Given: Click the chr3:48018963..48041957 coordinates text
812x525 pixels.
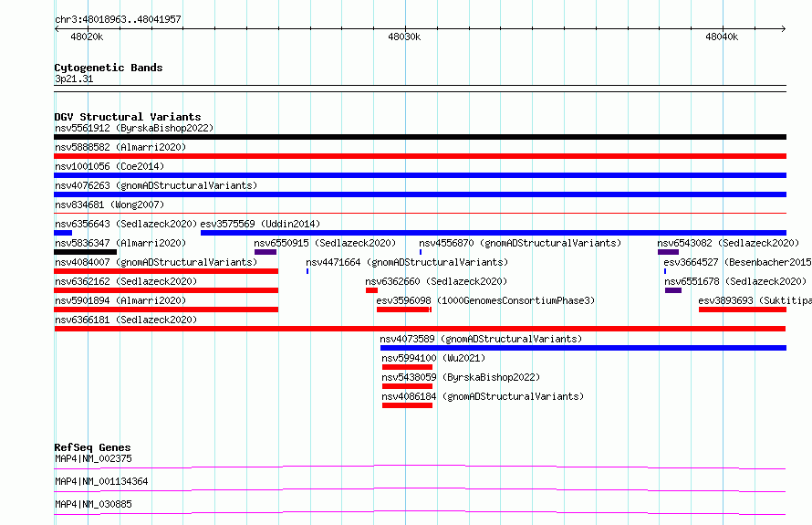Looking at the screenshot, I should (118, 19).
